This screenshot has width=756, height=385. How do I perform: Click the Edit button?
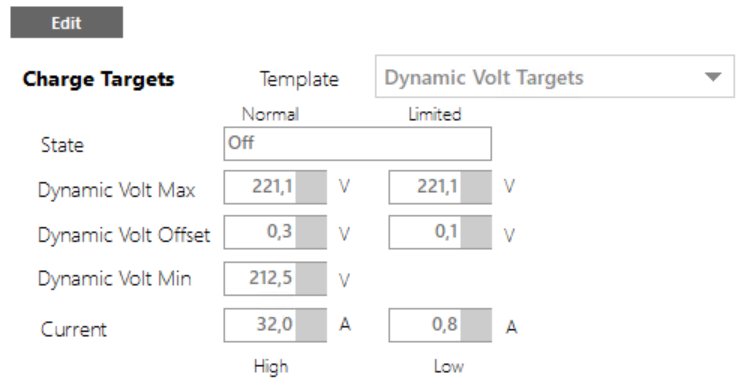click(x=67, y=22)
